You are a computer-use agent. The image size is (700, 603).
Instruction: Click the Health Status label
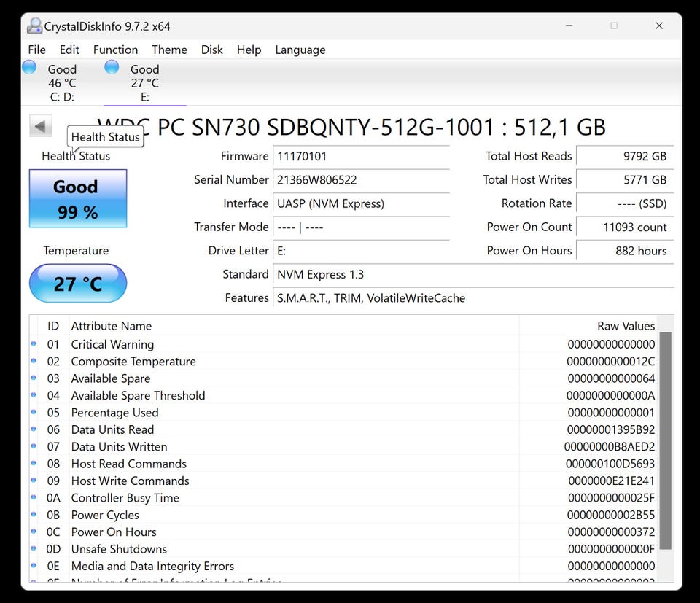[x=76, y=156]
